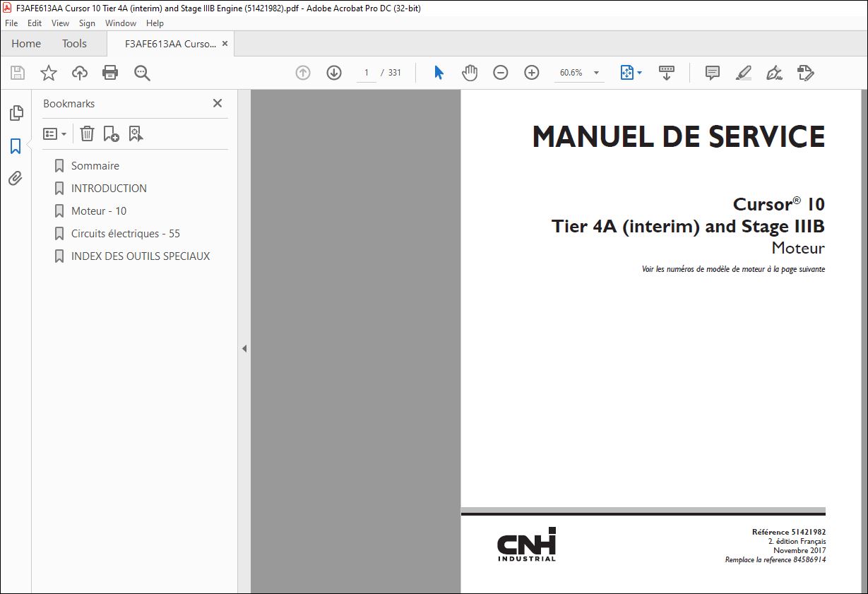Image resolution: width=868 pixels, height=594 pixels.
Task: Go to the next page arrow
Action: coord(334,73)
